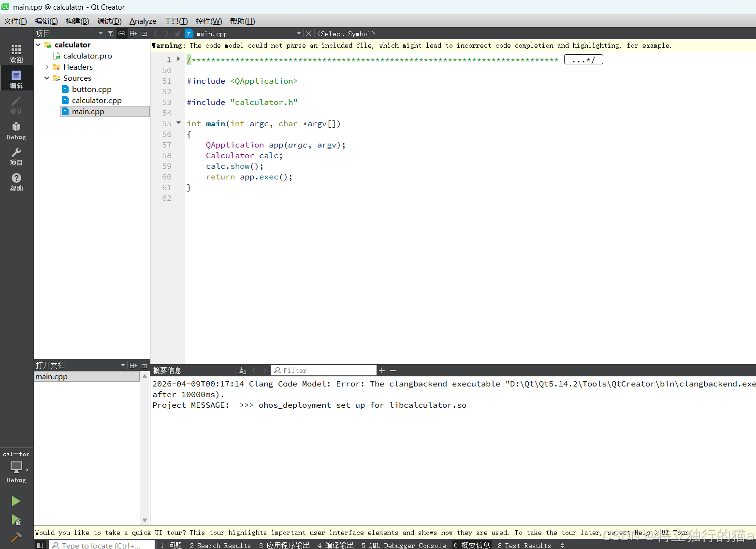Build project with the hammer icon

16,537
